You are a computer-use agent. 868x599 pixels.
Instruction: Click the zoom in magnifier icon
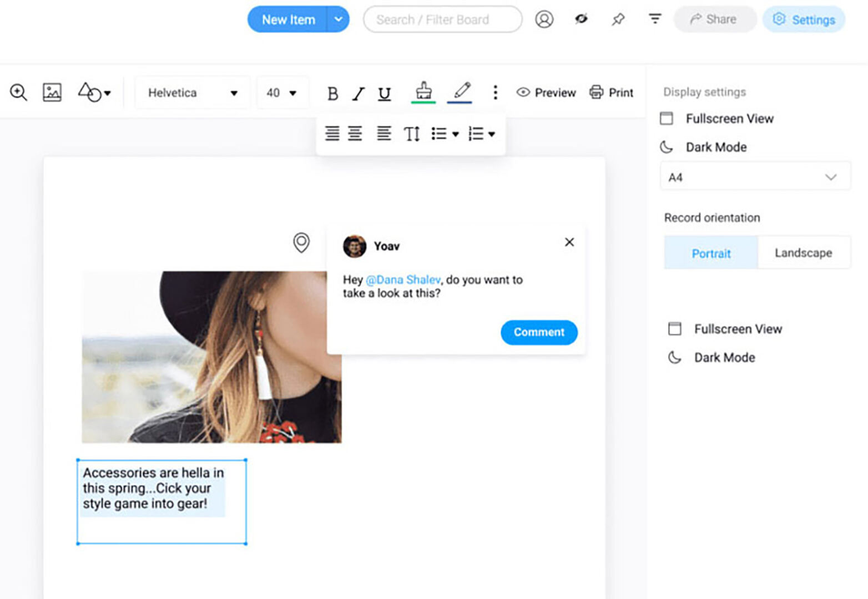point(18,92)
